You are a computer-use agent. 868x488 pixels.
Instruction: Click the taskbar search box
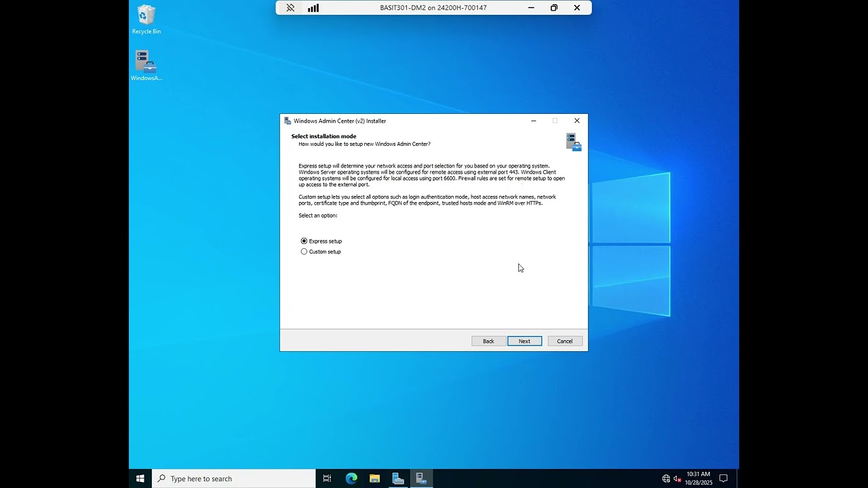(233, 479)
